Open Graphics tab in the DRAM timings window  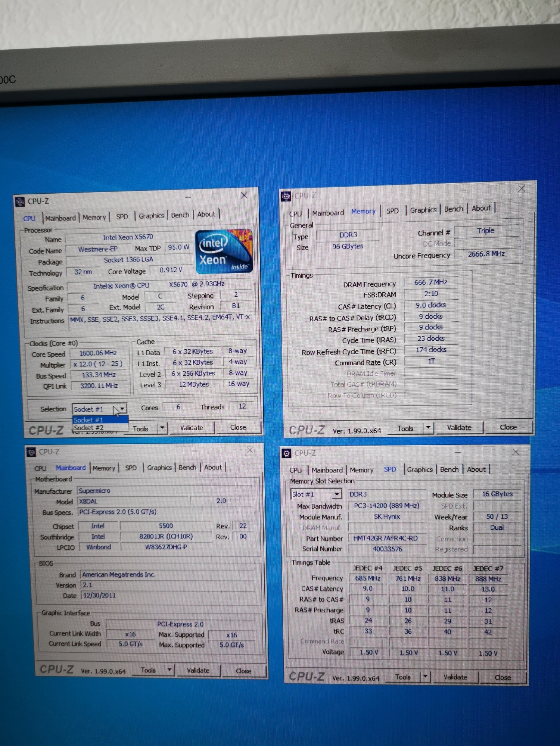[x=423, y=210]
